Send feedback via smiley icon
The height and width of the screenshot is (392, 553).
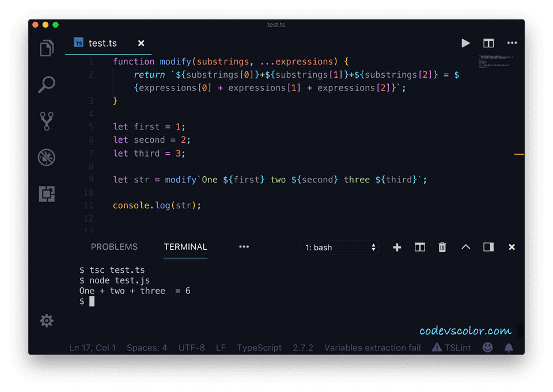pos(487,348)
